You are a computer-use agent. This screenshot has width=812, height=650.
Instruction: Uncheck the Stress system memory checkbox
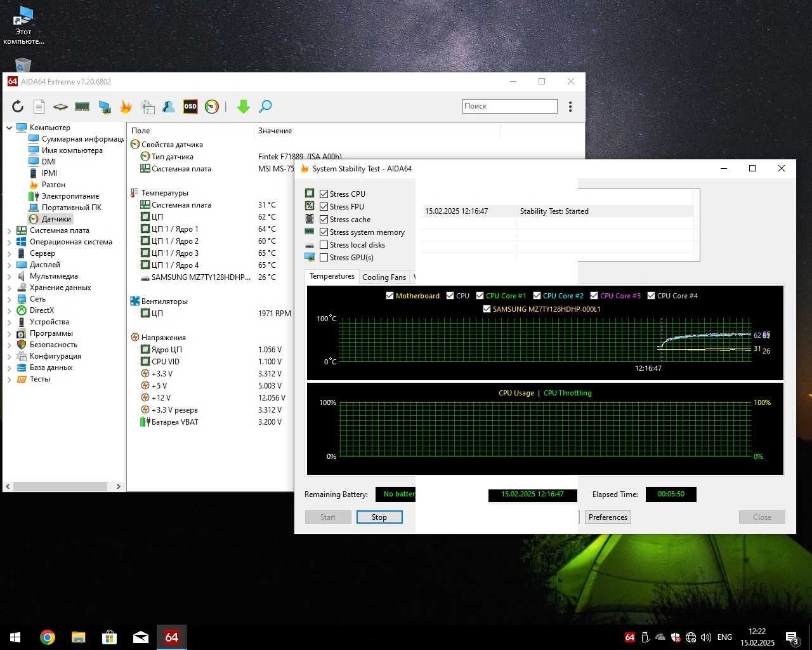coord(324,232)
